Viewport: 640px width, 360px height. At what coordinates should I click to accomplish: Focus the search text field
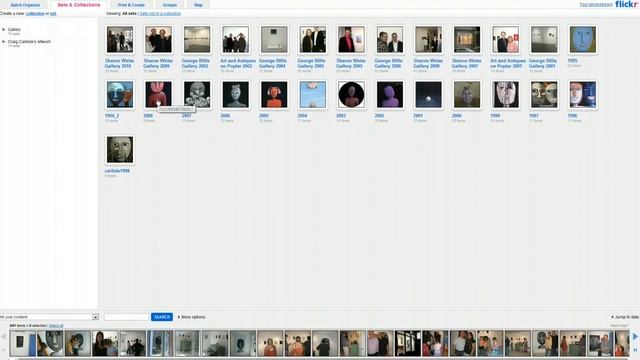[126, 317]
